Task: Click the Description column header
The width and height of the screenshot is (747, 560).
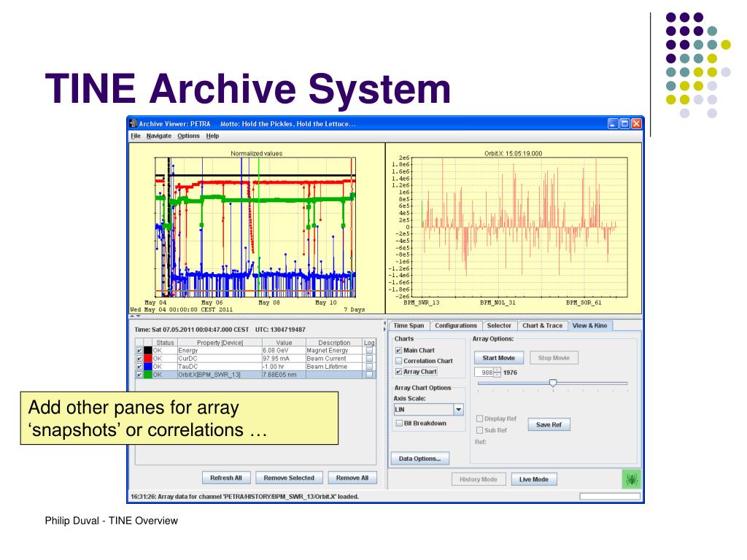Action: pos(334,343)
